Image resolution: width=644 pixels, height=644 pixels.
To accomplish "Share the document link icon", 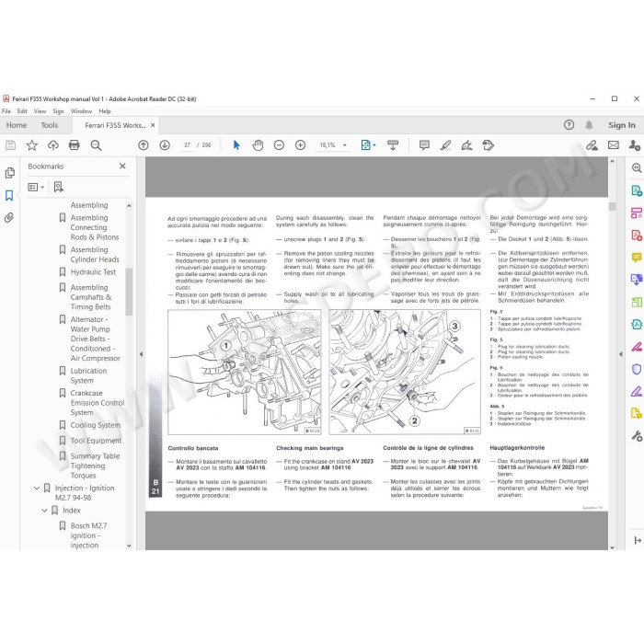I will pos(592,145).
